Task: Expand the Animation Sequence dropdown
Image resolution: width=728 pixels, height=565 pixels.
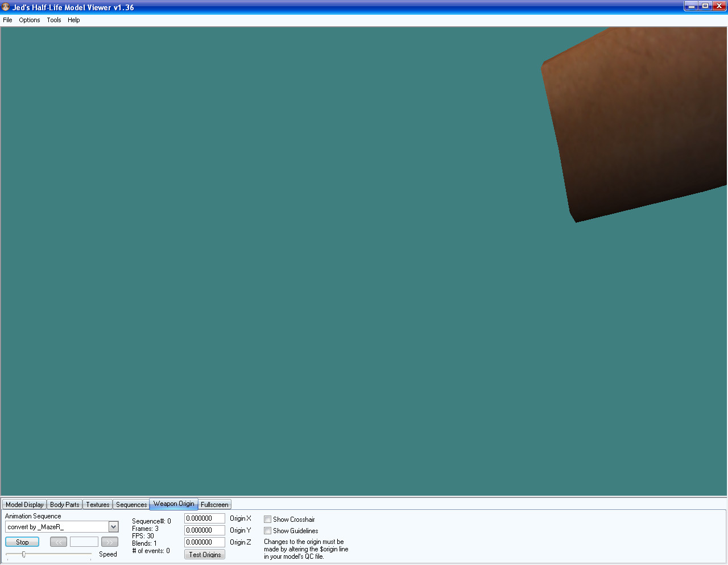Action: click(x=113, y=527)
